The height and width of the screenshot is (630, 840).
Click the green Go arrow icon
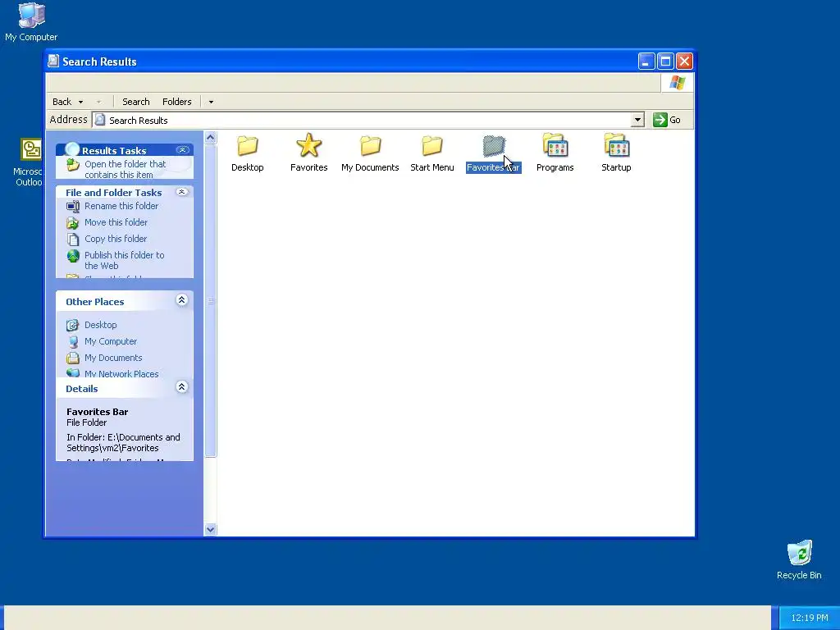pos(660,120)
